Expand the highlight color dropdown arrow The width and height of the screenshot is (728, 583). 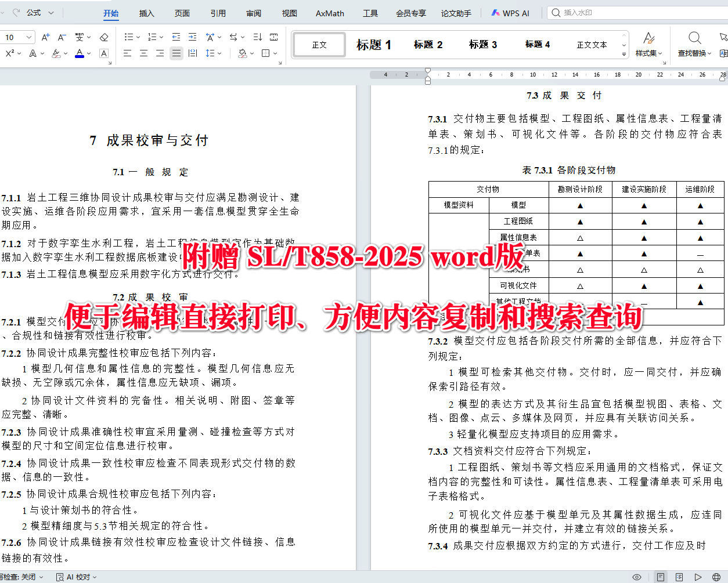pos(66,53)
